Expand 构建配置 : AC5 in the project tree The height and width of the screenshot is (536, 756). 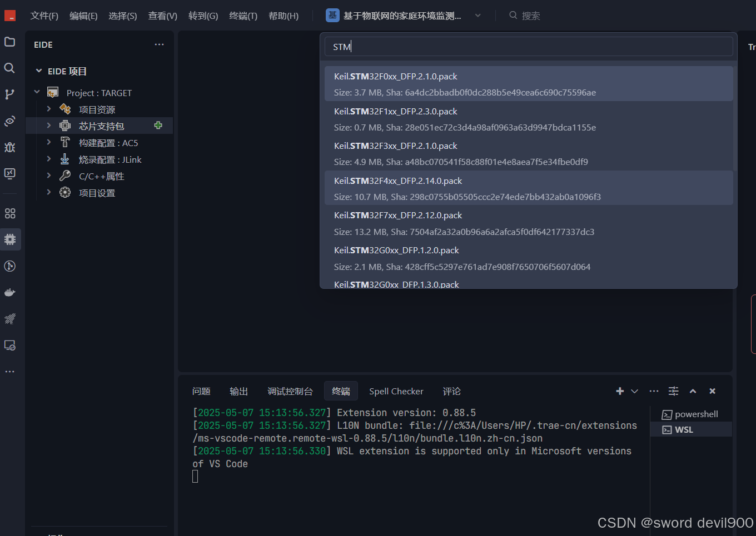point(48,142)
